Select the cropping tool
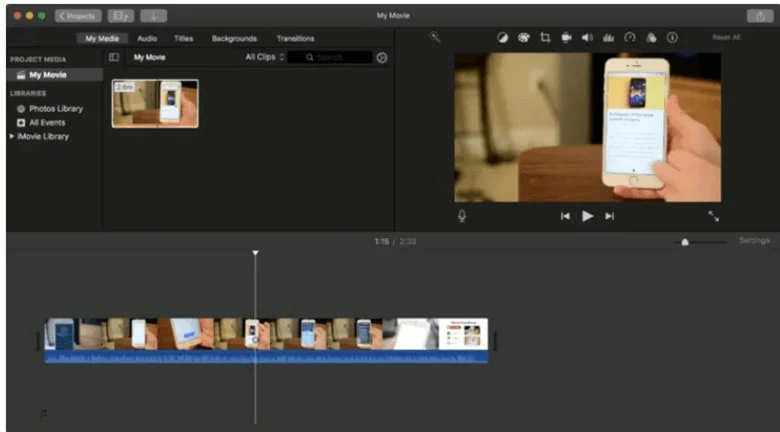This screenshot has height=432, width=780. pos(545,38)
